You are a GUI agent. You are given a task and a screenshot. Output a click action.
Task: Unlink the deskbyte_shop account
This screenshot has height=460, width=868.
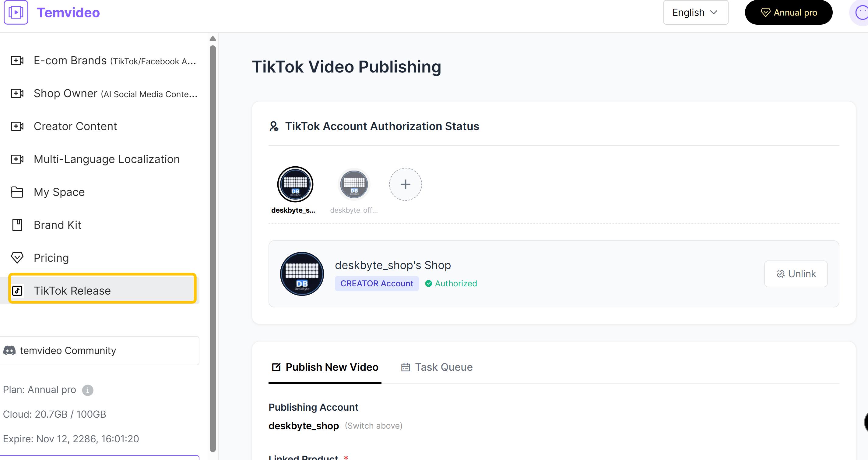[x=796, y=274]
